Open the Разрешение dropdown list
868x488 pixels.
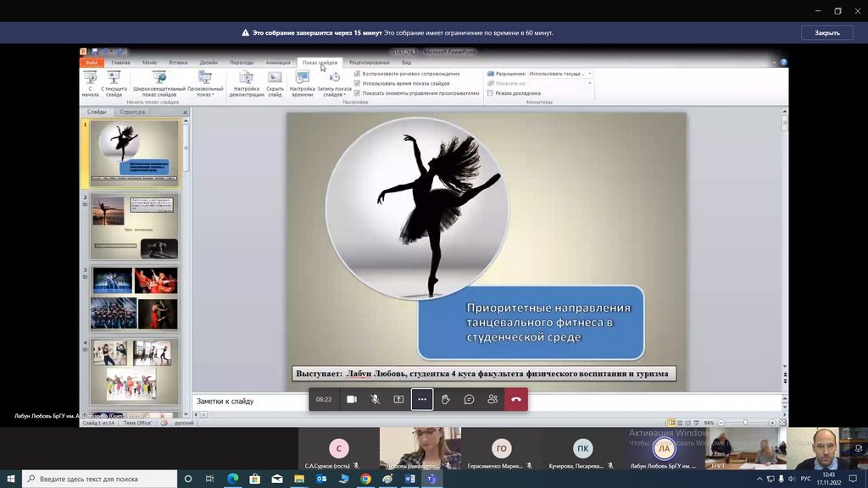(x=589, y=74)
